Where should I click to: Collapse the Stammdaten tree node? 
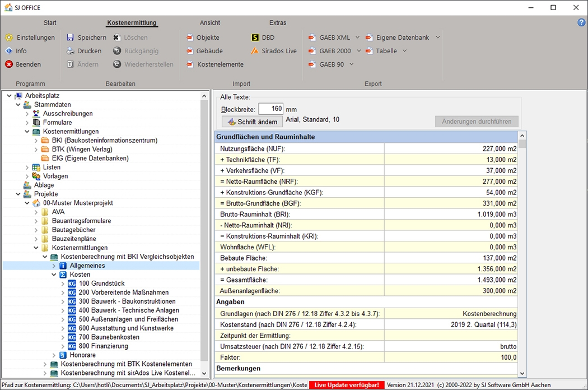coord(18,105)
